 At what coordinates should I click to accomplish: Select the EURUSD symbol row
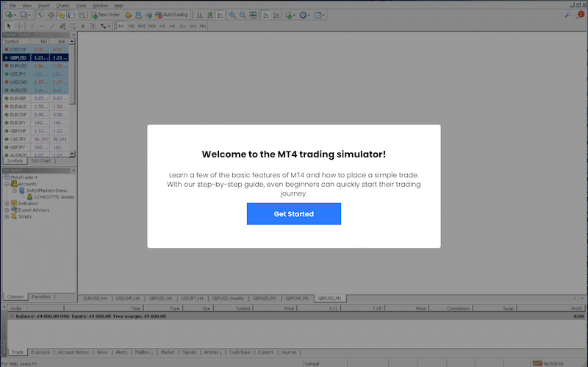tap(35, 65)
